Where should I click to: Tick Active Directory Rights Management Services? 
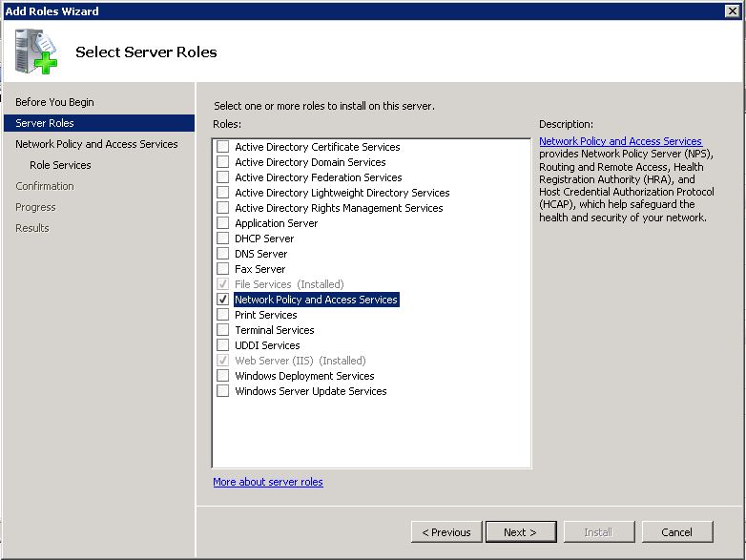coord(222,207)
